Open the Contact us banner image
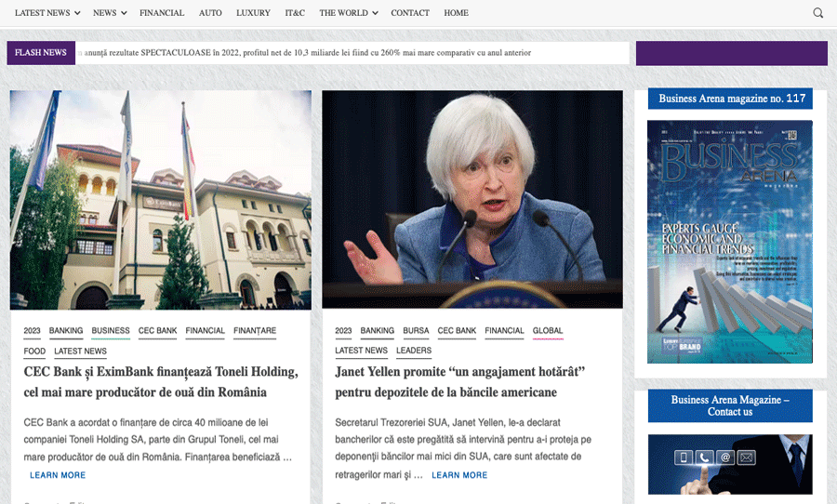The image size is (837, 504). pos(730,465)
